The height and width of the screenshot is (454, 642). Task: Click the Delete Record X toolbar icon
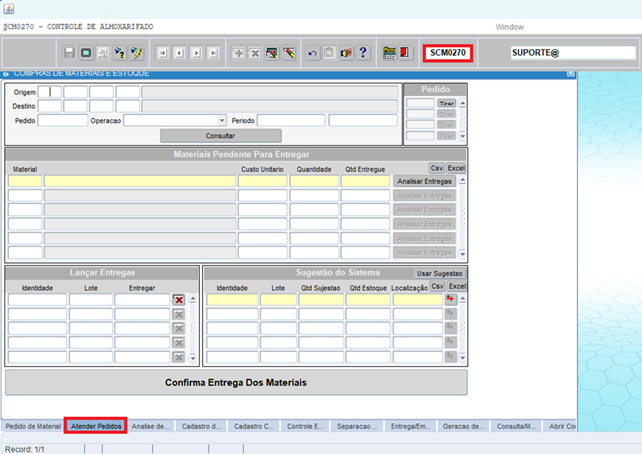[x=255, y=53]
